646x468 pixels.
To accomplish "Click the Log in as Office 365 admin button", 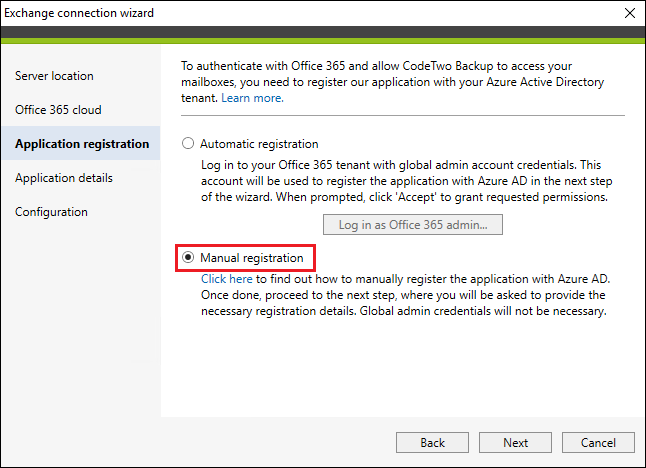I will pyautogui.click(x=413, y=225).
